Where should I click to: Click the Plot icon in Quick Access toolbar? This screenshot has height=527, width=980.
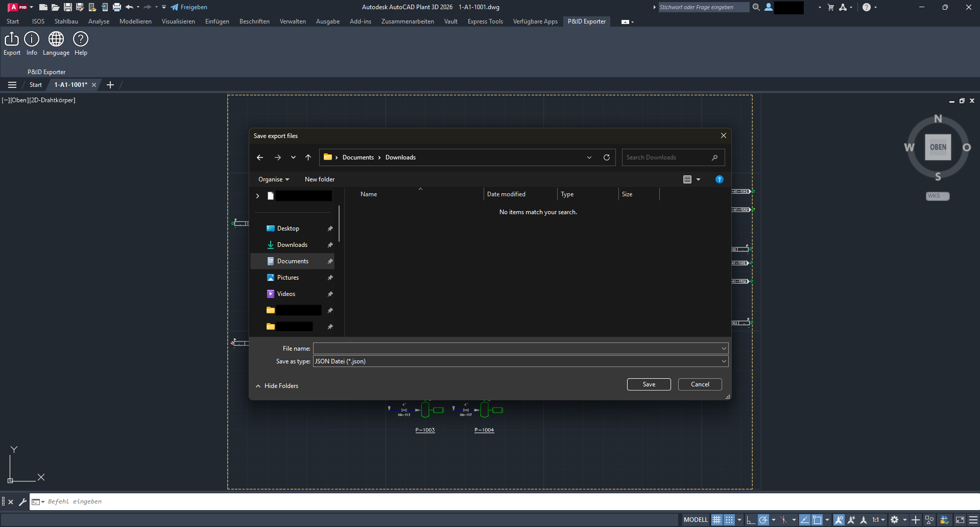point(116,7)
